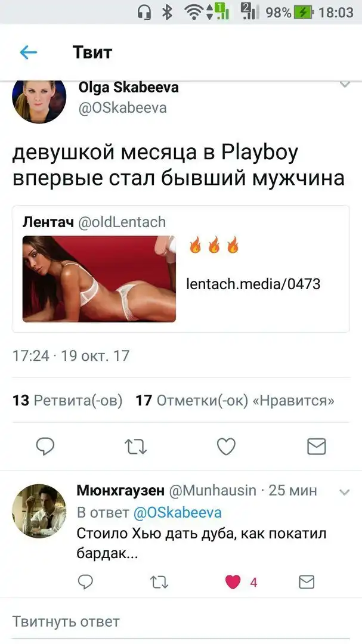Reply to Olga Skabeeva's tweet

45,447
